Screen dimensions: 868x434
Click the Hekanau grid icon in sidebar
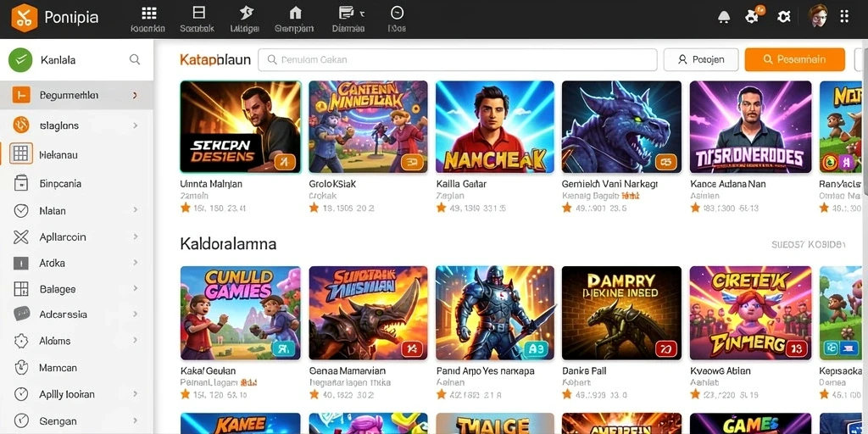tap(21, 154)
